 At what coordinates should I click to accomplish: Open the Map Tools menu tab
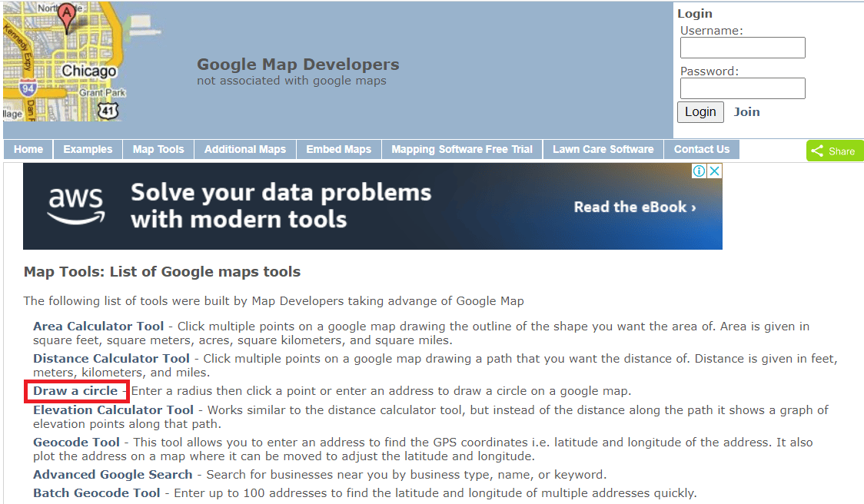click(x=158, y=149)
